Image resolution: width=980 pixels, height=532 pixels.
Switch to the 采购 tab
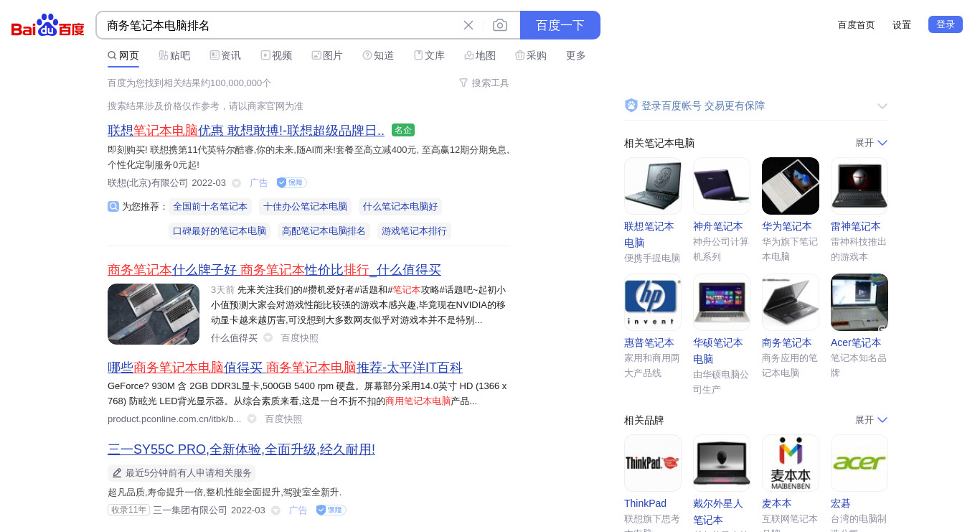pos(531,55)
